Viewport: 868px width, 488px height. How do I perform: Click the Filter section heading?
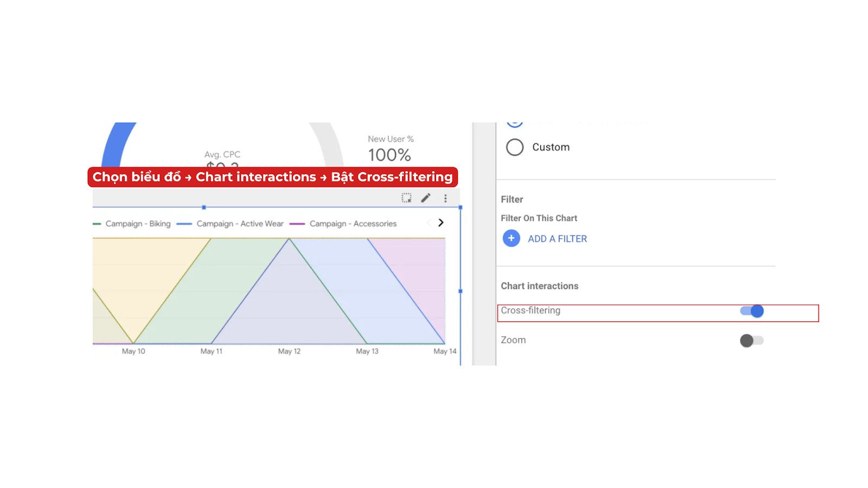point(512,199)
